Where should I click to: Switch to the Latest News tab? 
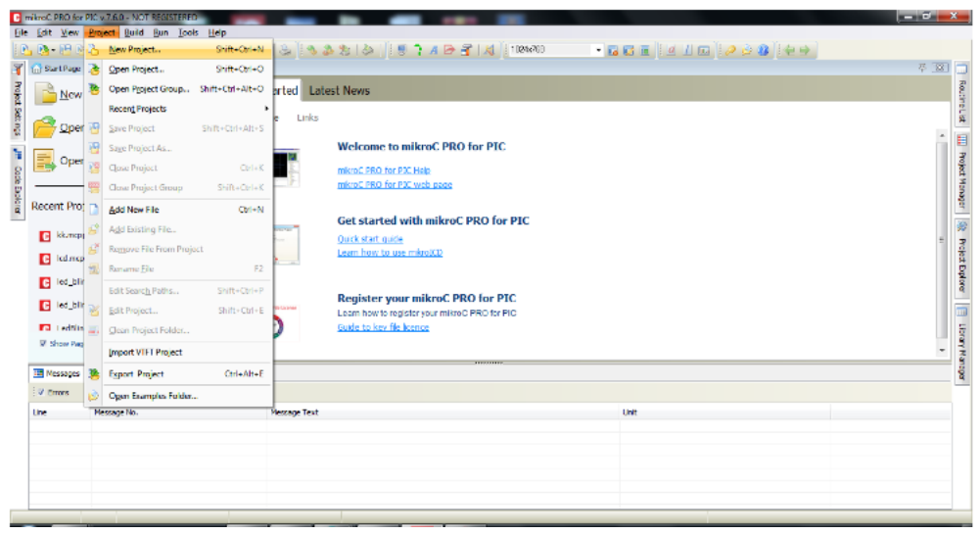339,90
